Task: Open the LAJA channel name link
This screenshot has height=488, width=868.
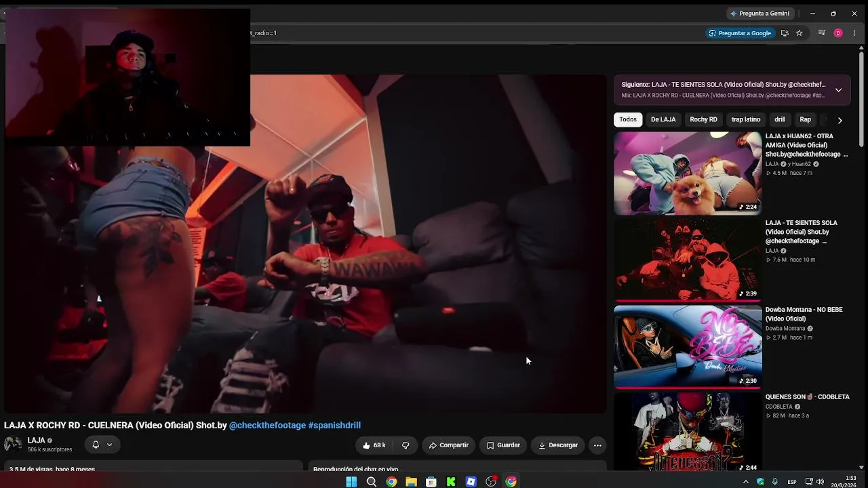Action: click(x=36, y=441)
